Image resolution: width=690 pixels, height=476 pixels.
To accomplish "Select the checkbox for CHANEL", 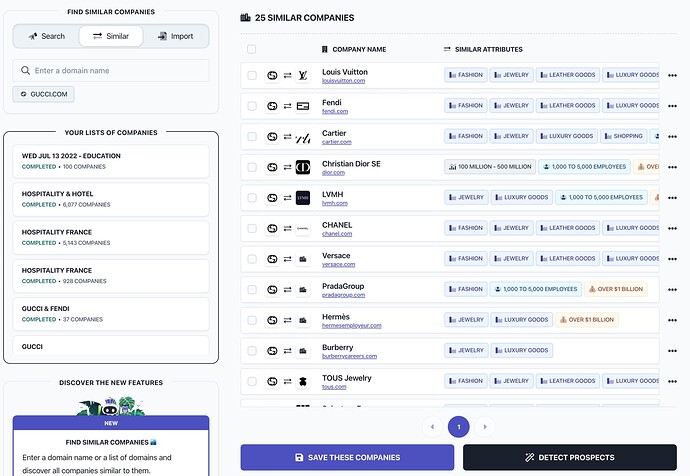I will 252,228.
